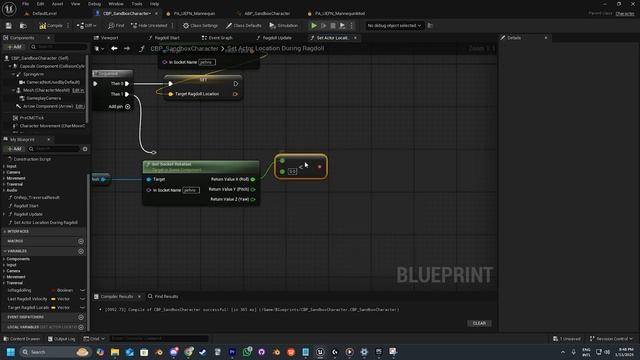Add a new macro with plus icon
Image resolution: width=640 pixels, height=360 pixels.
point(81,241)
